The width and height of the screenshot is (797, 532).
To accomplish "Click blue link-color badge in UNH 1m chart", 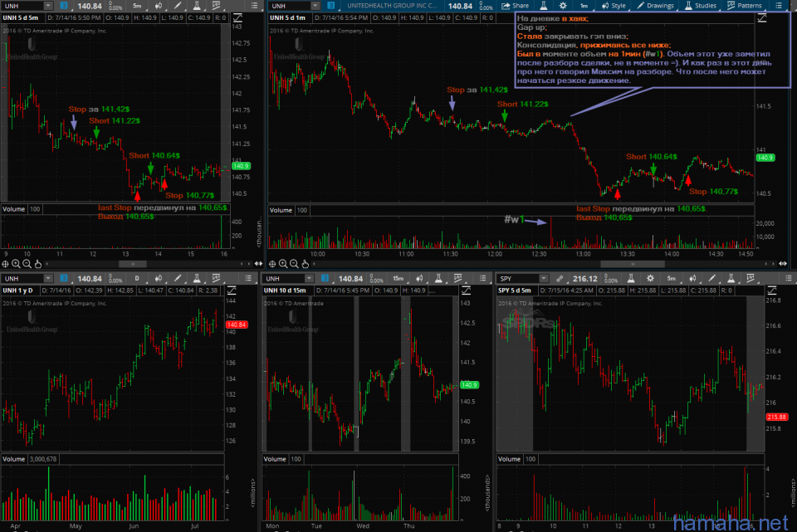I will coord(331,6).
